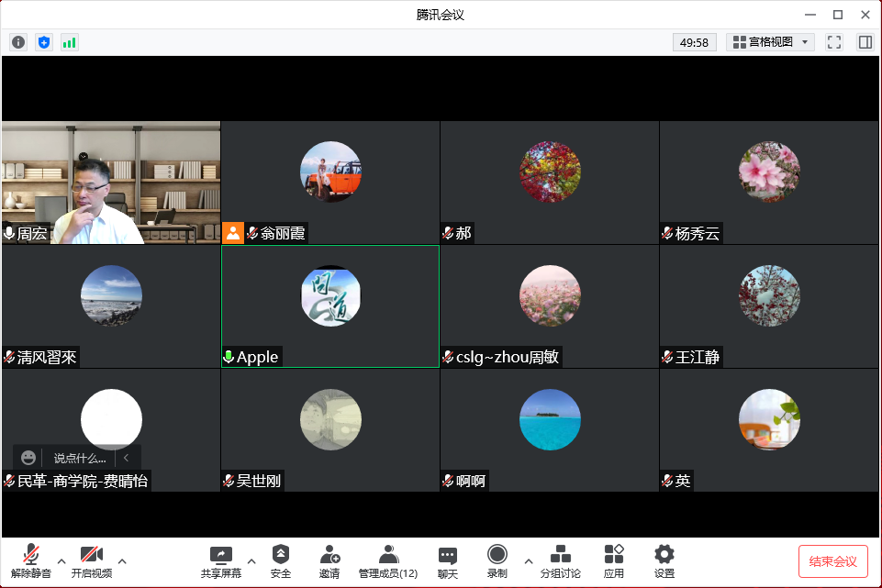This screenshot has width=882, height=588.
Task: Expand audio options arrow beside 解除静音
Action: pos(61,561)
